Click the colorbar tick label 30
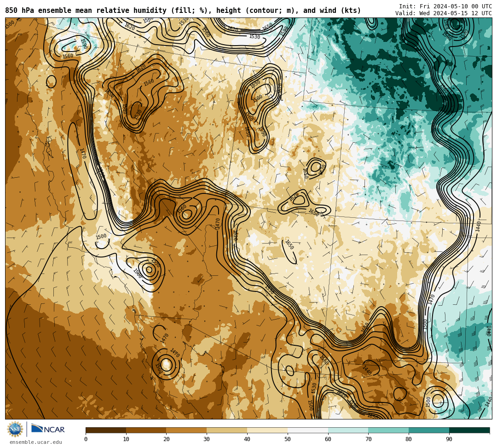The width and height of the screenshot is (497, 448). click(x=207, y=439)
